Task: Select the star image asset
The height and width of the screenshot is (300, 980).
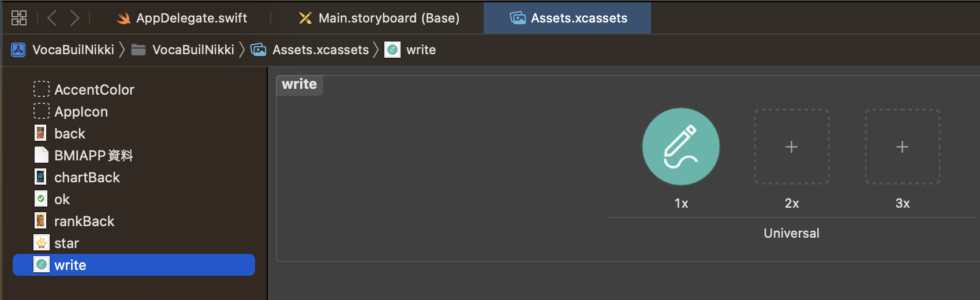Action: click(x=66, y=243)
